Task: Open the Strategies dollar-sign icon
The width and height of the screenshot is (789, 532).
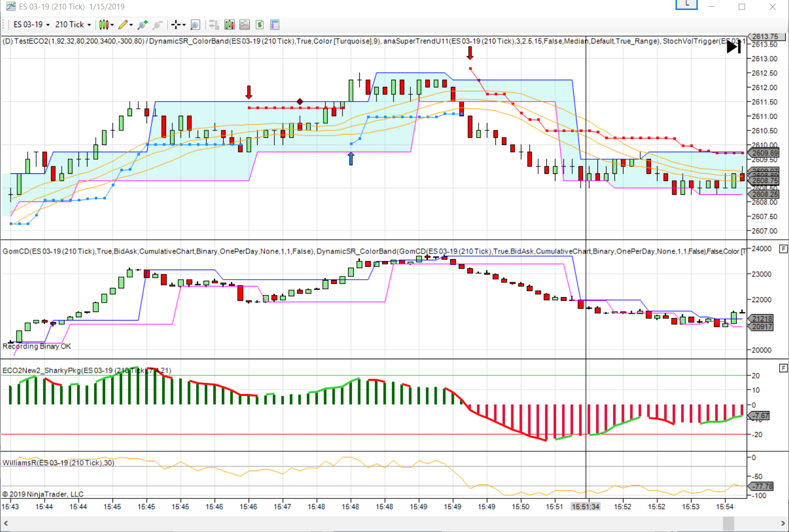Action: (x=260, y=25)
